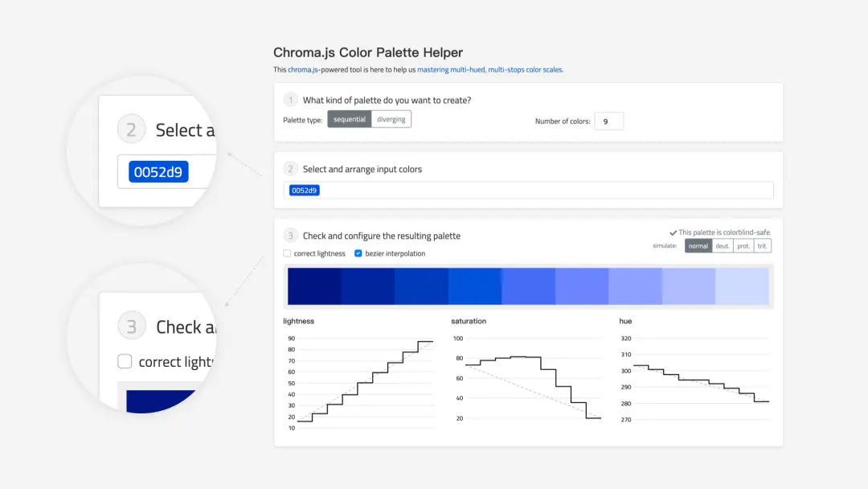Simulate prot. colorblindness
The image size is (868, 489).
pos(743,246)
